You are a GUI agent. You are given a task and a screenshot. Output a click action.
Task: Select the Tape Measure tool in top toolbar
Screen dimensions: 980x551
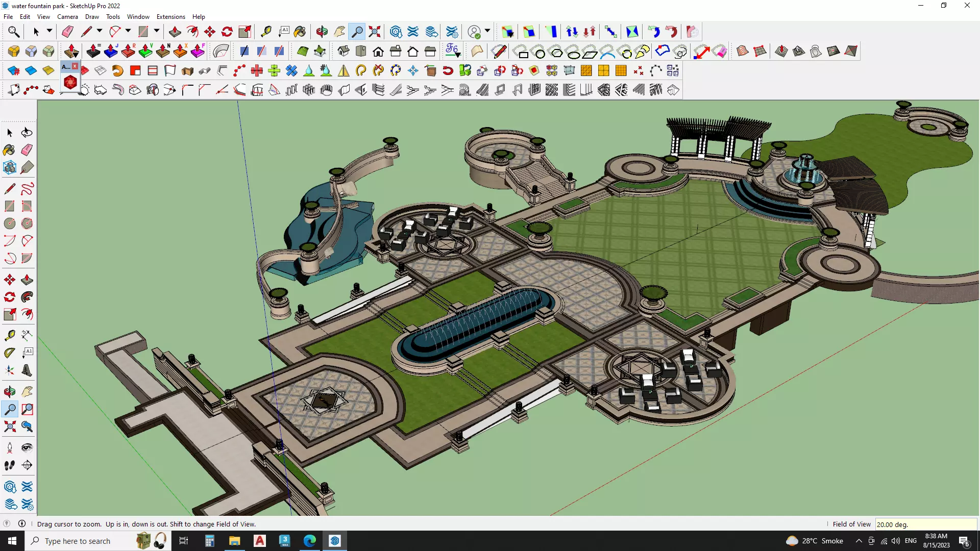point(266,32)
